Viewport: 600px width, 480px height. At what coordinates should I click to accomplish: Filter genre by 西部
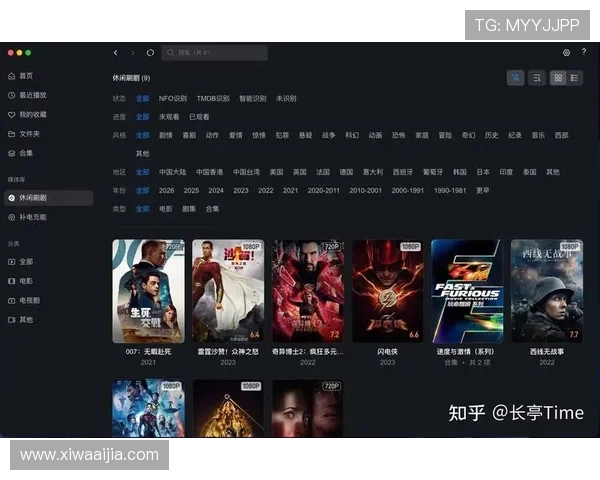pos(561,135)
